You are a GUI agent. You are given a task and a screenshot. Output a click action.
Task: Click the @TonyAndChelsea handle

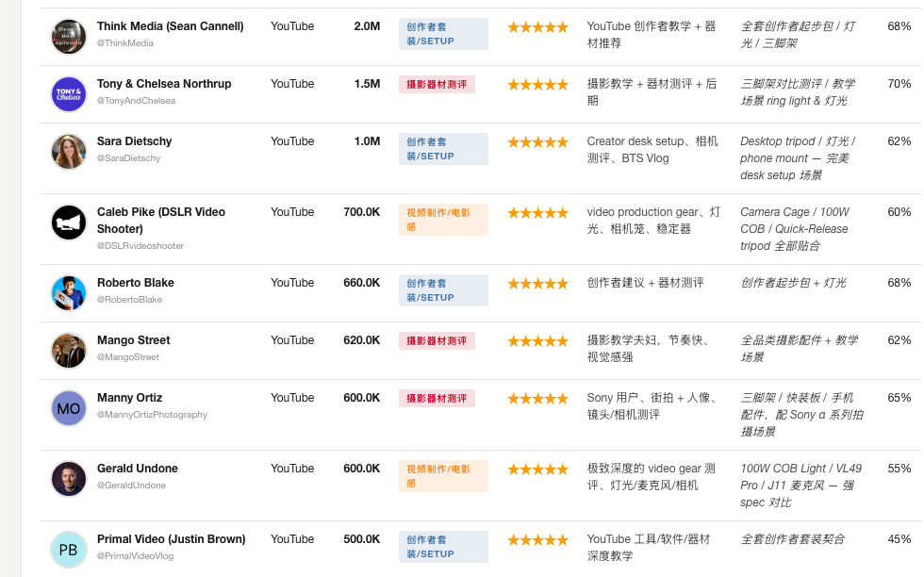coord(136,101)
